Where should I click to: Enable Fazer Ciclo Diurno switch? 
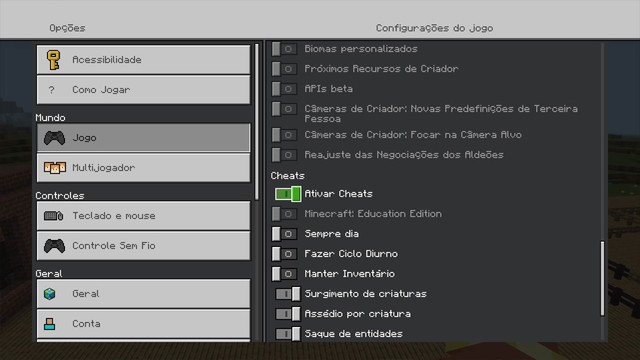click(x=284, y=254)
